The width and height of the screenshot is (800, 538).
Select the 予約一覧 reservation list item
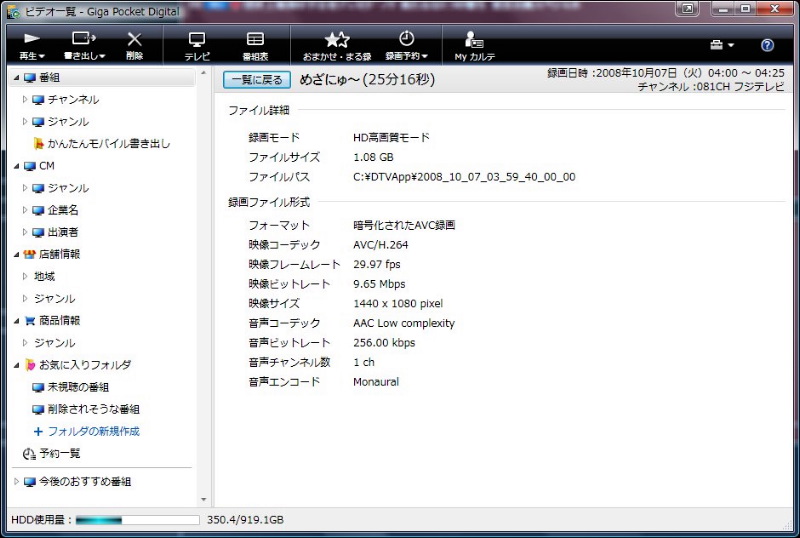click(58, 453)
